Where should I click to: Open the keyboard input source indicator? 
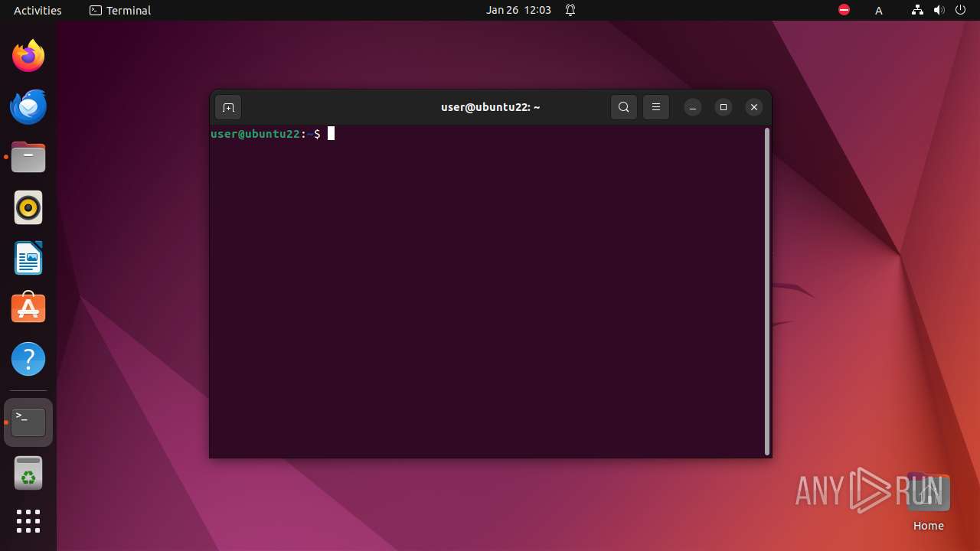[879, 11]
